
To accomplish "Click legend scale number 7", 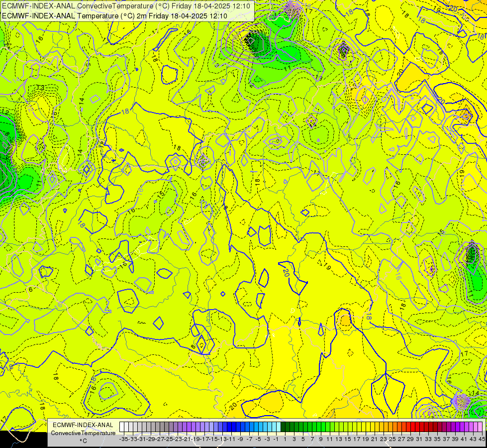I will point(312,439).
